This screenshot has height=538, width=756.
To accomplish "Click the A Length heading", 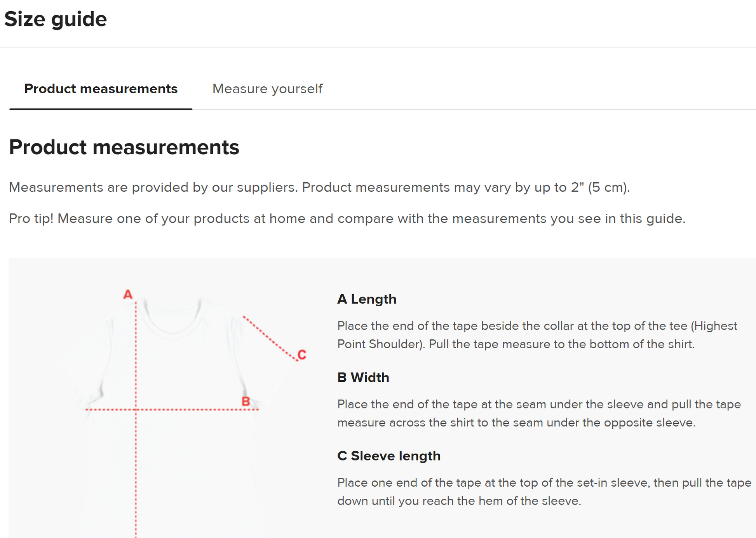I will 367,299.
